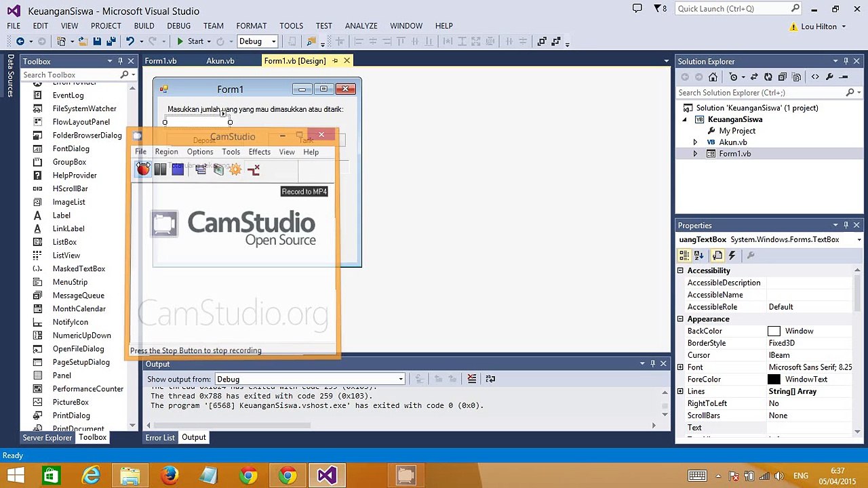Image resolution: width=868 pixels, height=488 pixels.
Task: Start debugging with the green Start button
Action: pyautogui.click(x=191, y=41)
